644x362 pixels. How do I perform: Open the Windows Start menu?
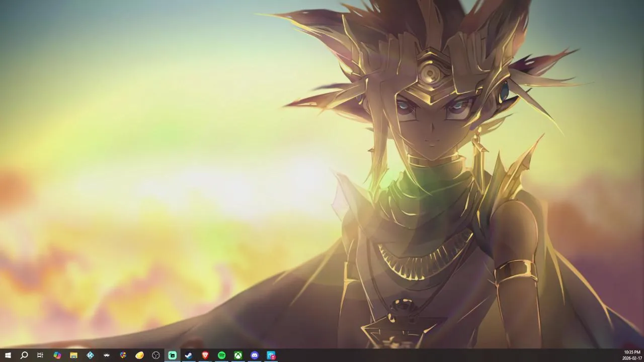tap(8, 355)
